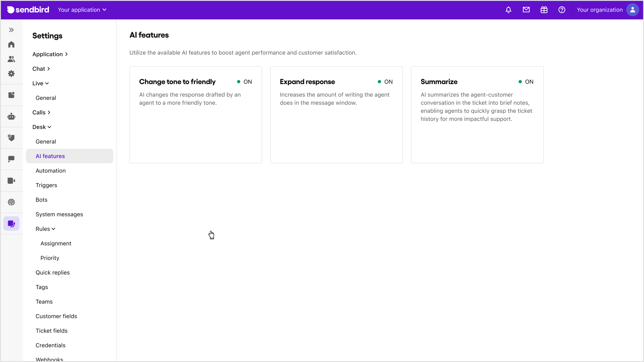The image size is (644, 362).
Task: Open Customer fields settings
Action: (x=56, y=316)
